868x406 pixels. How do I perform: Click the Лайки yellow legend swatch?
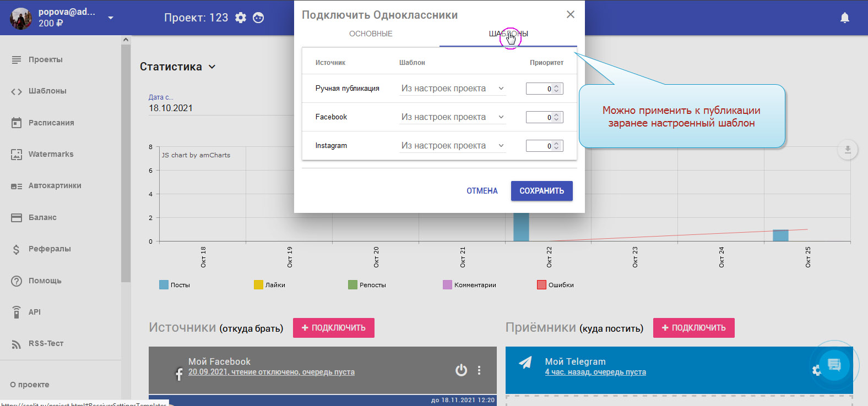[x=258, y=285]
